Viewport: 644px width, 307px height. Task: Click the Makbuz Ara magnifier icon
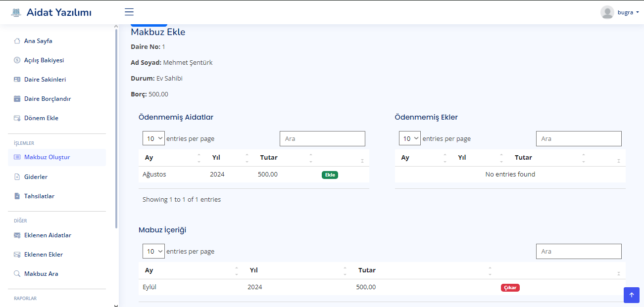(17, 274)
